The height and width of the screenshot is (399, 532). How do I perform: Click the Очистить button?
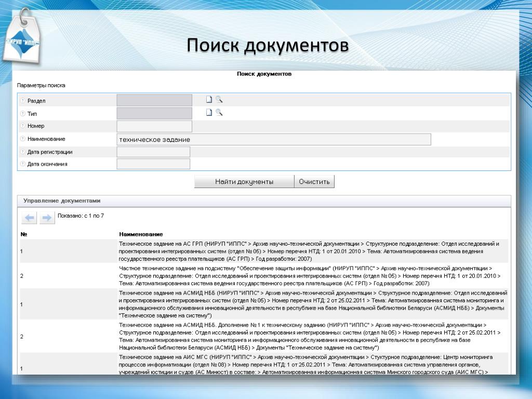[x=314, y=181]
